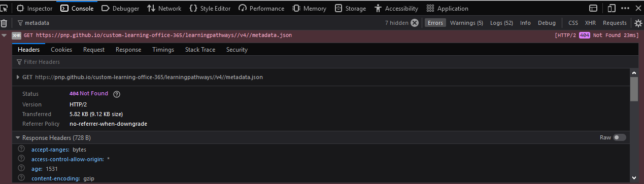Click the 404 status badge
The height and width of the screenshot is (184, 644).
point(584,35)
